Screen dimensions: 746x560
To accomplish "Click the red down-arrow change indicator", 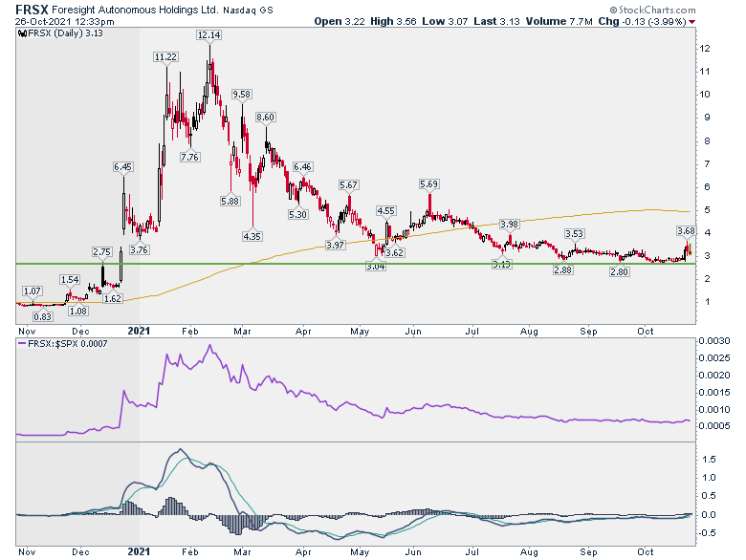I will 691,22.
